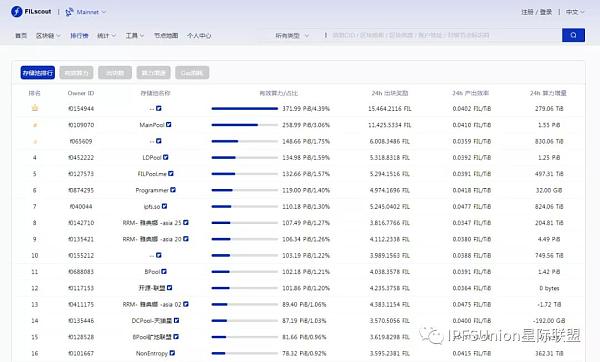Expand the 区块链 navigation menu
The width and height of the screenshot is (600, 362).
(x=48, y=36)
